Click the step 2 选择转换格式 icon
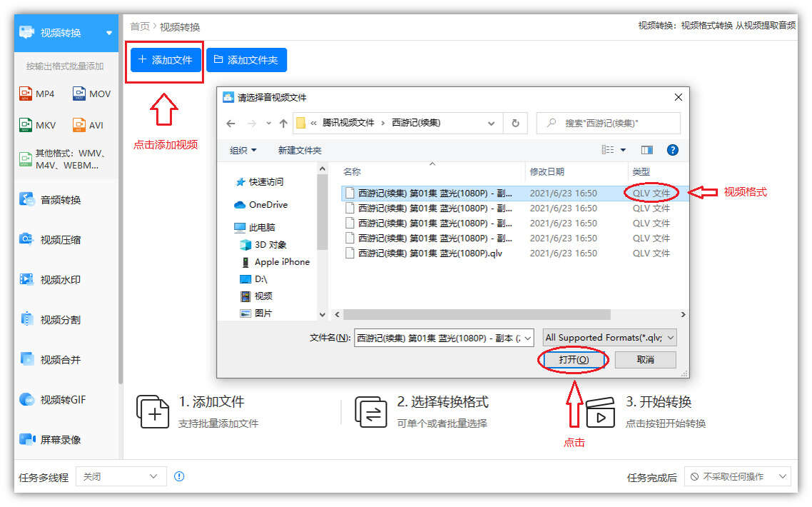812x507 pixels. coord(371,412)
